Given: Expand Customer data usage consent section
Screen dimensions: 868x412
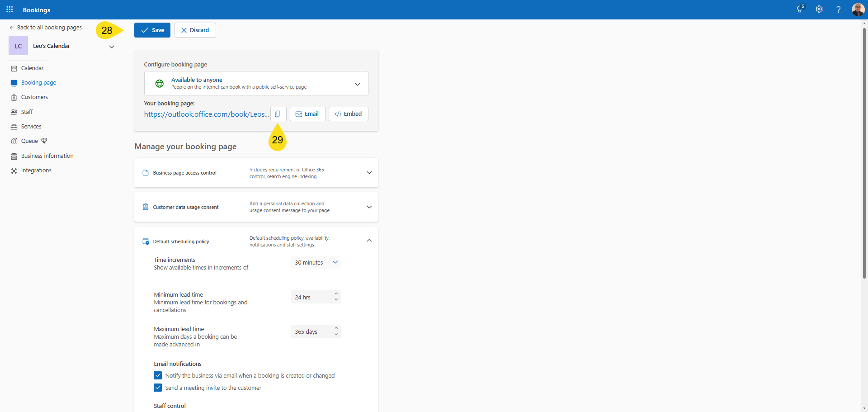Looking at the screenshot, I should click(x=369, y=207).
